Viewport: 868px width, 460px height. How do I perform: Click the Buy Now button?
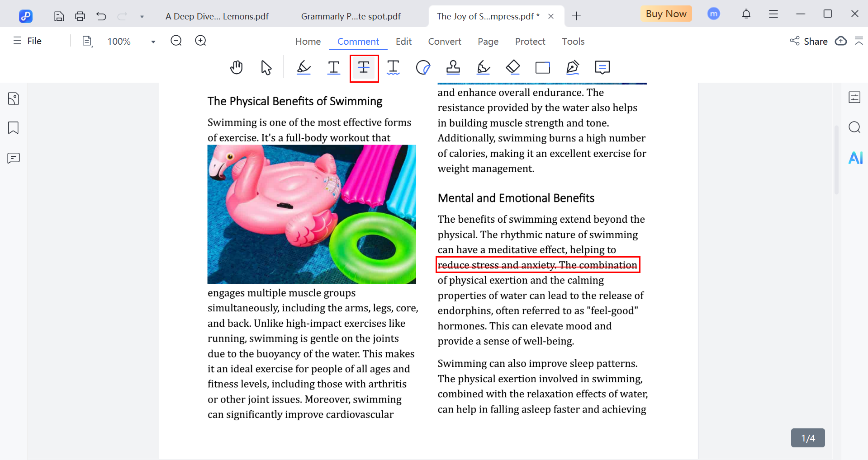pos(665,14)
